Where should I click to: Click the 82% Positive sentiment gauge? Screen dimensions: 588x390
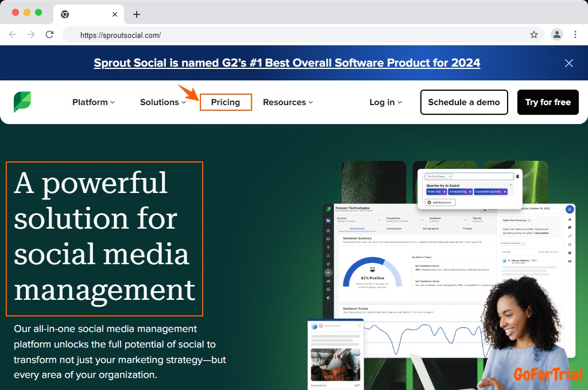(x=372, y=273)
